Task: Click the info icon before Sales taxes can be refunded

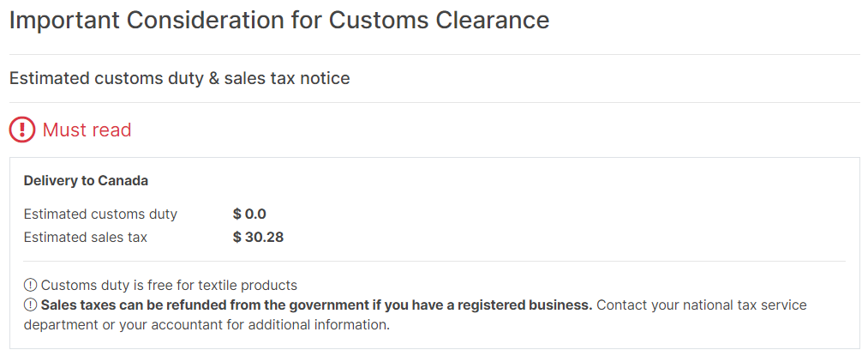Action: 30,305
